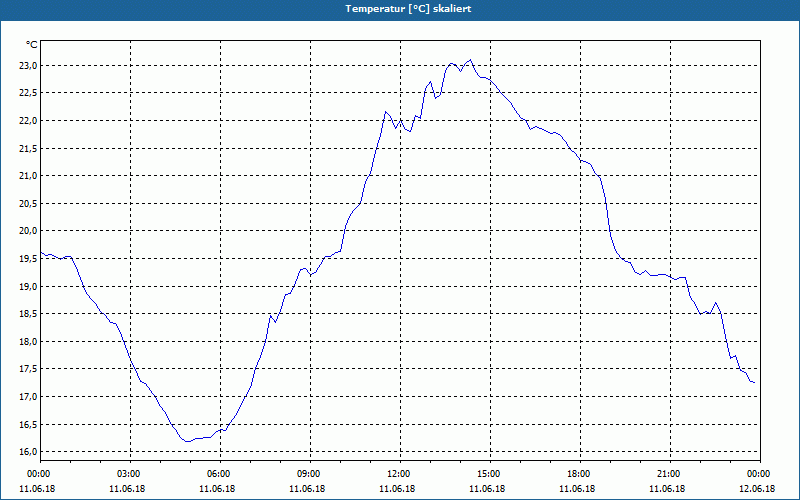This screenshot has width=800, height=500.
Task: Click the blue curve's highest peak above 23,0
Action: tap(470, 60)
